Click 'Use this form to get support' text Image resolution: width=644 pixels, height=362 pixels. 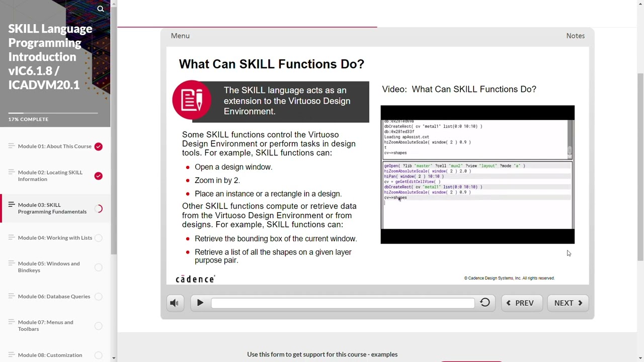[x=322, y=354]
